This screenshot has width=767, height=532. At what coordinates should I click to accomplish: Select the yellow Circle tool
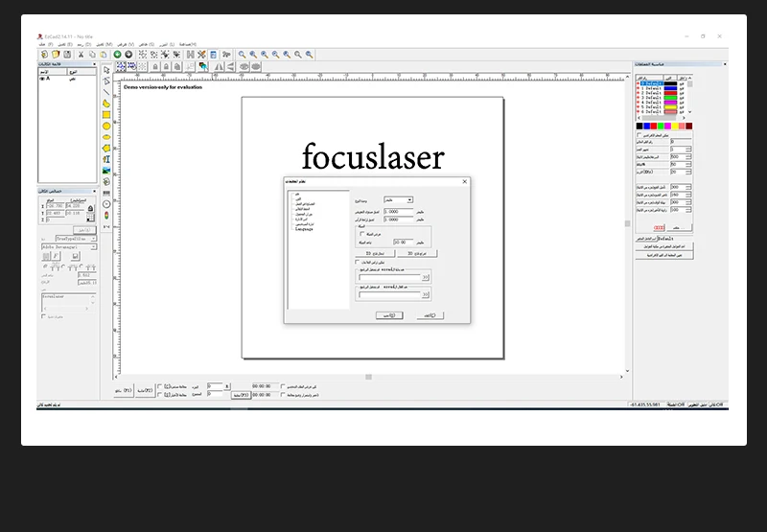tap(106, 127)
